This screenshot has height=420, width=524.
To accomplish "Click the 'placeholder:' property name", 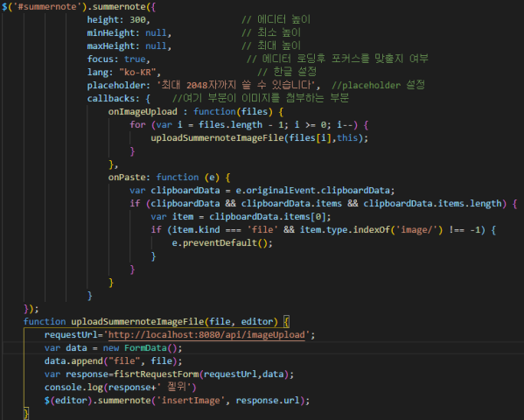I will click(118, 85).
